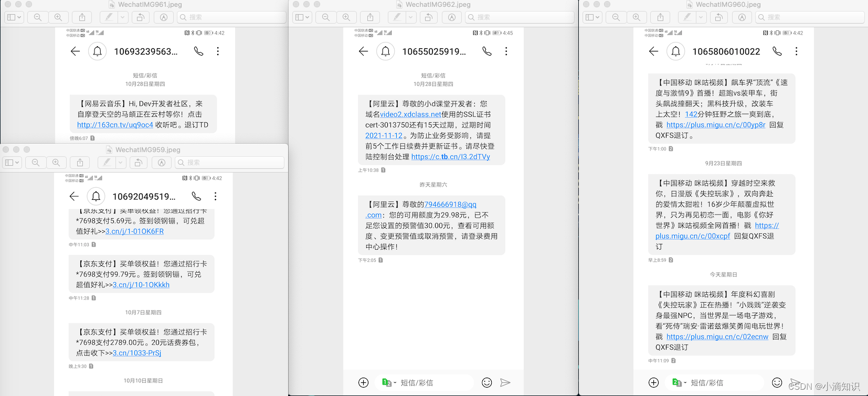868x396 pixels.
Task: Call number 10692049519 via phone icon
Action: click(196, 196)
